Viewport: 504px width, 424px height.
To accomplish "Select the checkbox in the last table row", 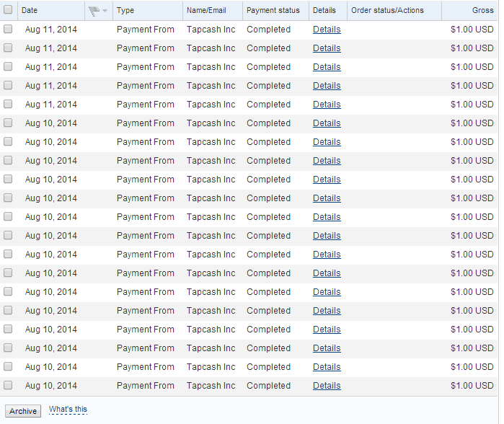I will coord(8,386).
